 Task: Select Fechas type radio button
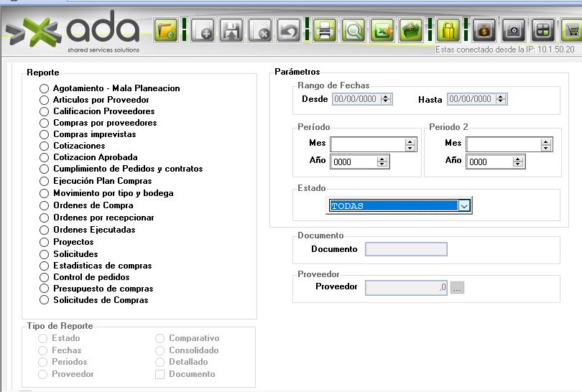(43, 350)
